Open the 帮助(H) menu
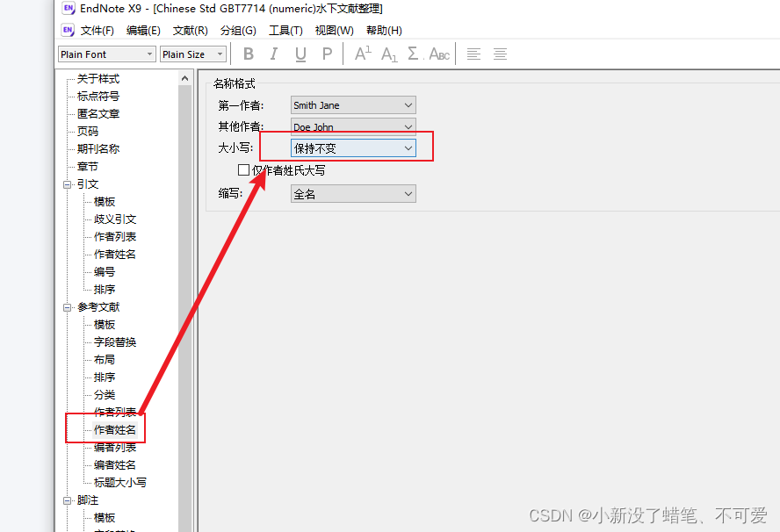 384,31
